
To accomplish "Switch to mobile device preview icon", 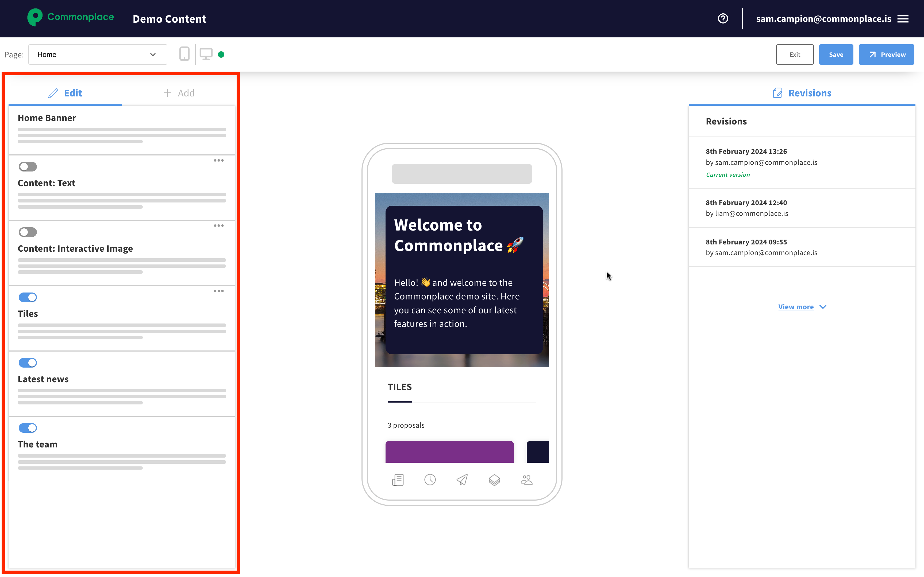I will (184, 54).
